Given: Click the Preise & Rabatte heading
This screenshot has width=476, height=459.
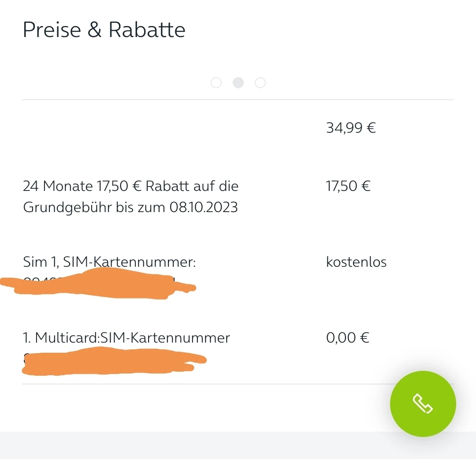Looking at the screenshot, I should pyautogui.click(x=104, y=30).
